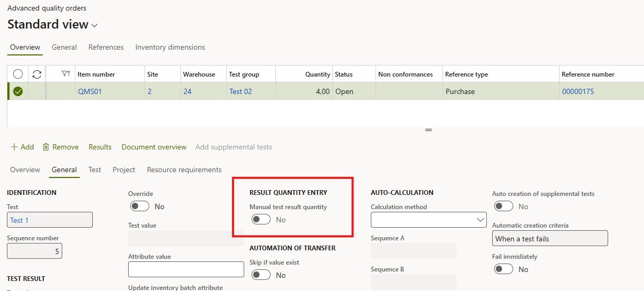Viewport: 644px width, 291px height.
Task: Click the Automatic creation criteria field
Action: tap(550, 239)
